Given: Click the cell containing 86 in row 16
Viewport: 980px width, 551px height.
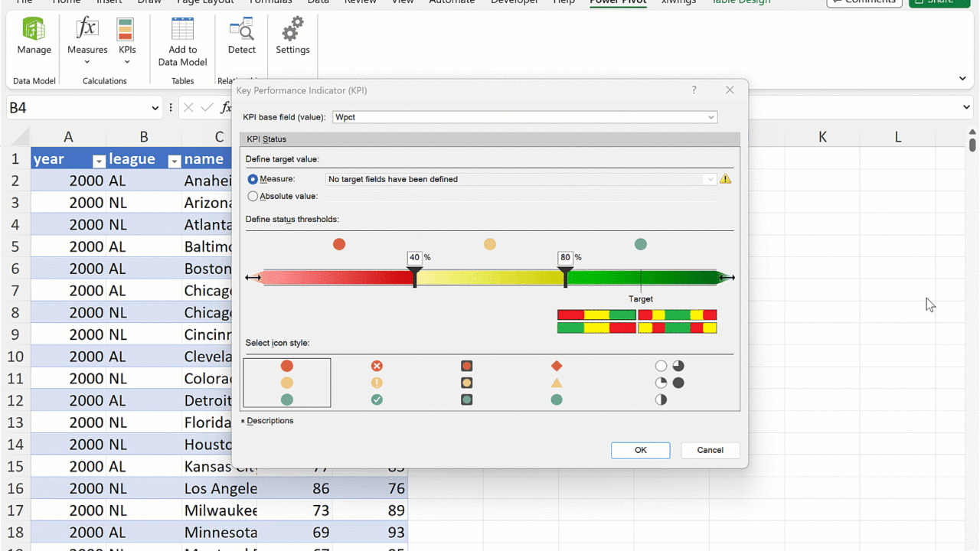Looking at the screenshot, I should click(x=295, y=488).
